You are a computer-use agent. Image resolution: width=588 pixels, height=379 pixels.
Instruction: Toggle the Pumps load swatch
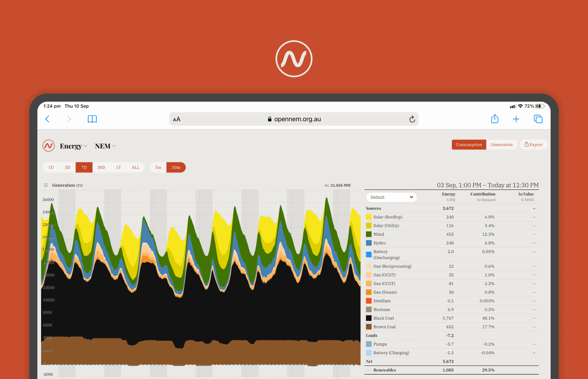tap(369, 344)
